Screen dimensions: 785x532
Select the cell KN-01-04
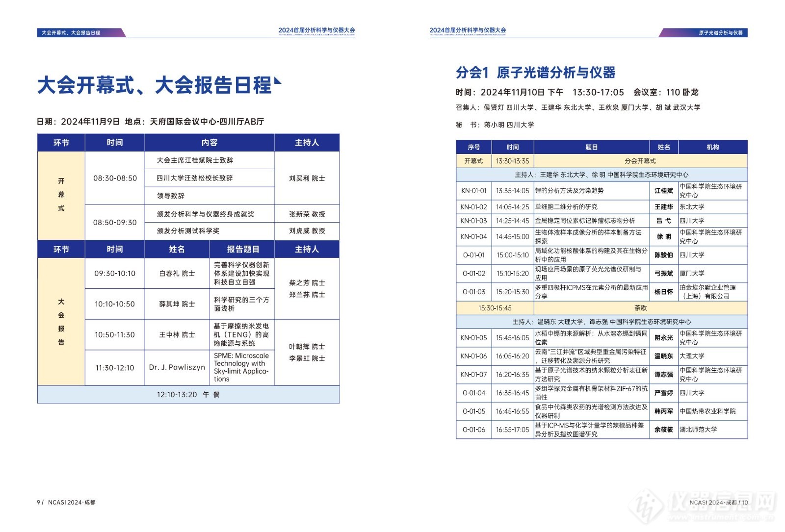tap(474, 237)
